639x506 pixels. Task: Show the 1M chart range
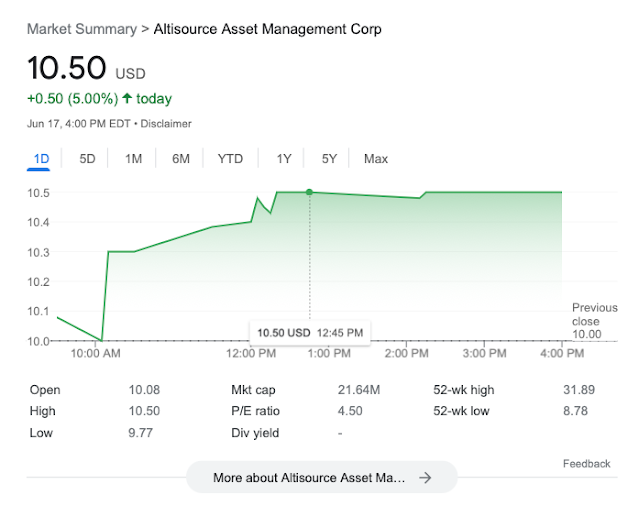point(133,159)
